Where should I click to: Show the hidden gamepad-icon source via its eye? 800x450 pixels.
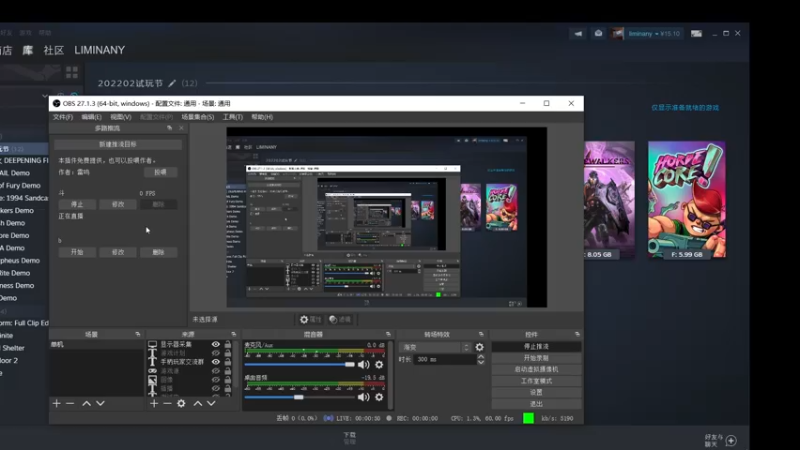[216, 371]
